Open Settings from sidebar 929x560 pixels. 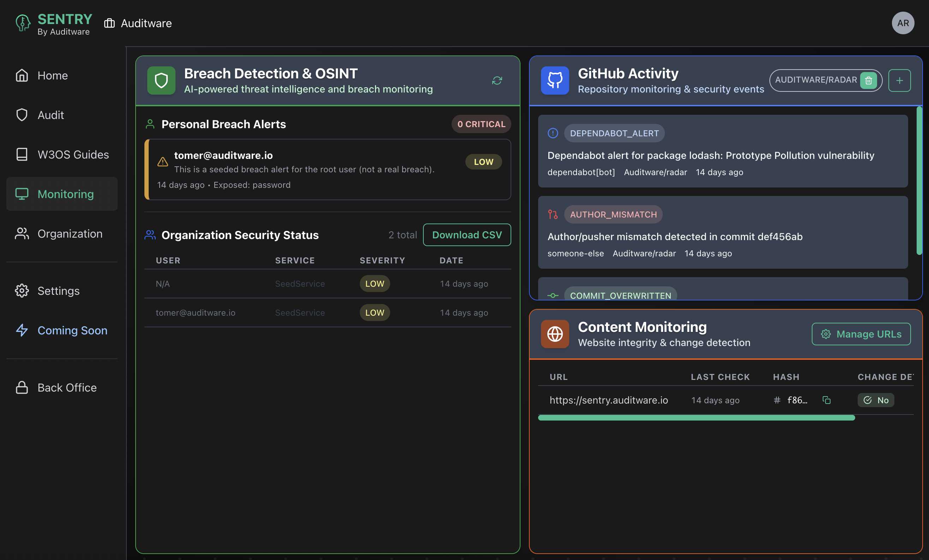[62, 291]
